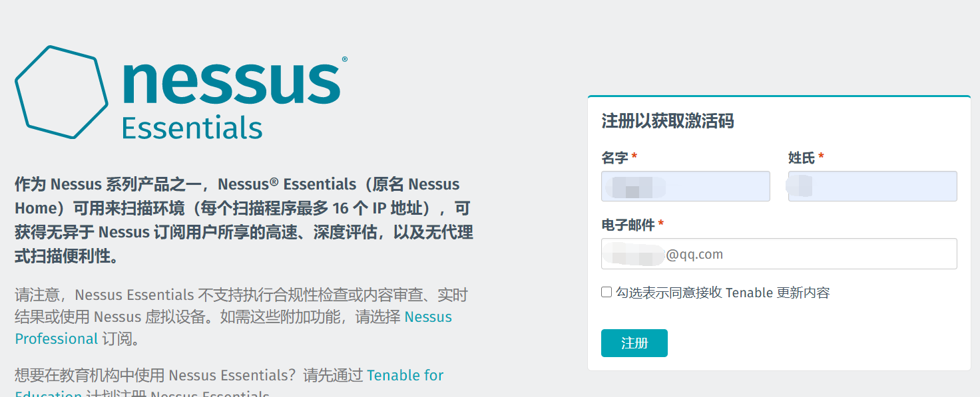This screenshot has width=980, height=397.
Task: Click the 名字 field label
Action: pos(614,158)
